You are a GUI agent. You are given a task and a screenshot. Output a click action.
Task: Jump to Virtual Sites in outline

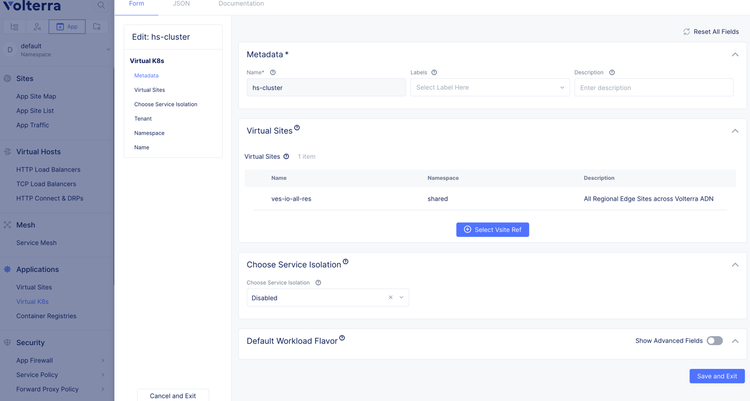[x=149, y=90]
